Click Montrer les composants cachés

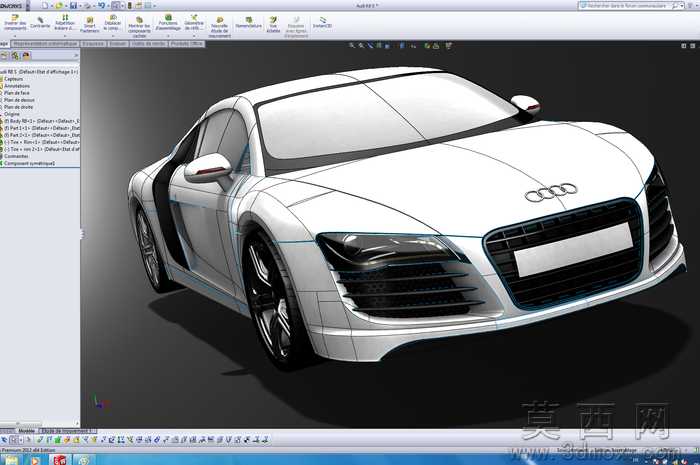click(x=139, y=27)
